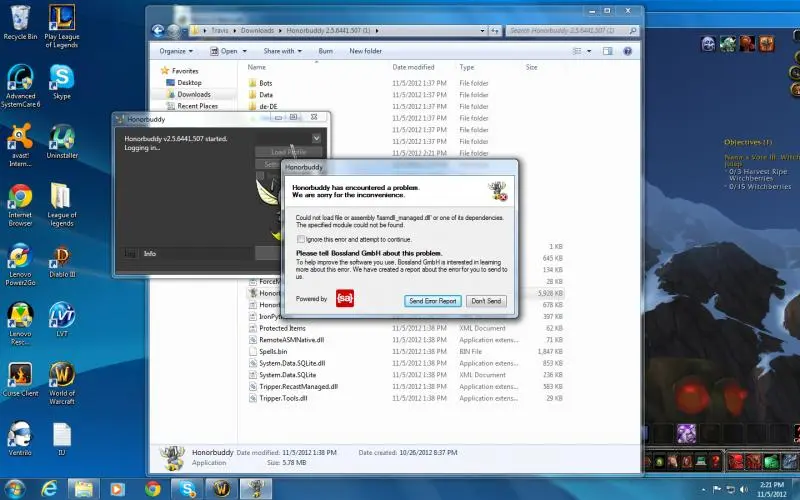The width and height of the screenshot is (800, 500).
Task: Go back in the Explorer window
Action: pyautogui.click(x=158, y=31)
